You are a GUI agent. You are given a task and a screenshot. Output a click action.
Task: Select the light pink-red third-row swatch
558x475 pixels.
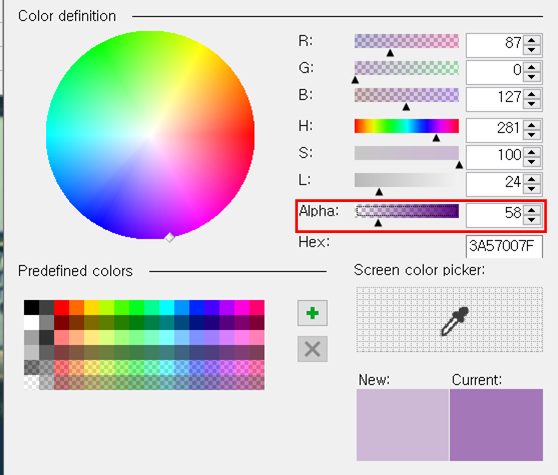[61, 337]
